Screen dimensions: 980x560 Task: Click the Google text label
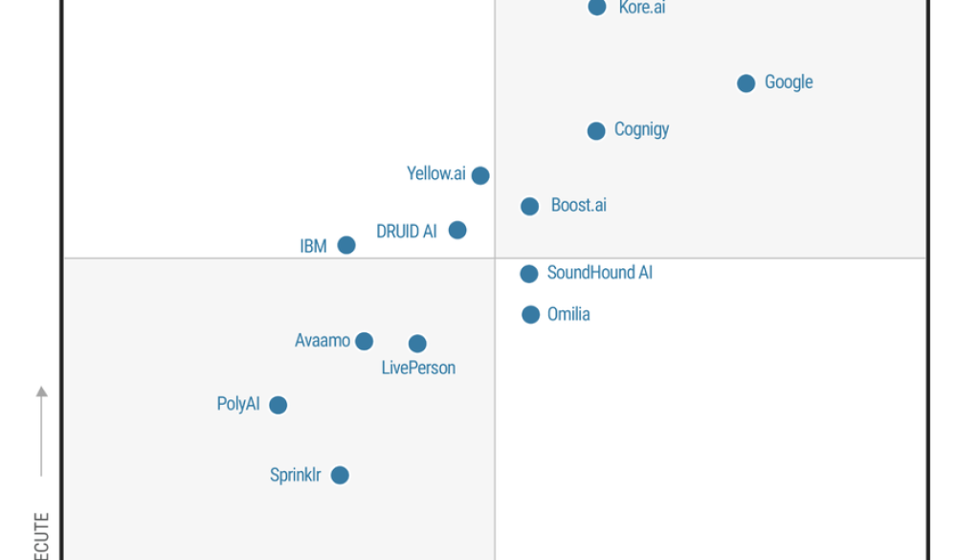789,82
